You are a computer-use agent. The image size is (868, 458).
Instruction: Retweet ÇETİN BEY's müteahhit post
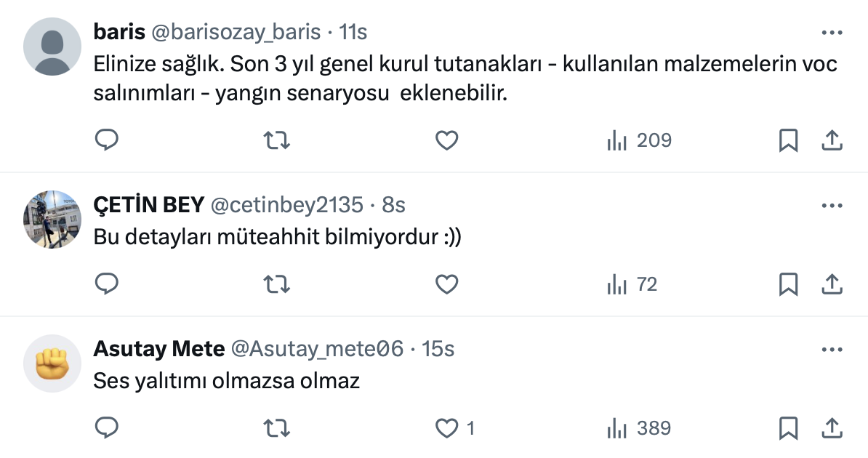(276, 284)
